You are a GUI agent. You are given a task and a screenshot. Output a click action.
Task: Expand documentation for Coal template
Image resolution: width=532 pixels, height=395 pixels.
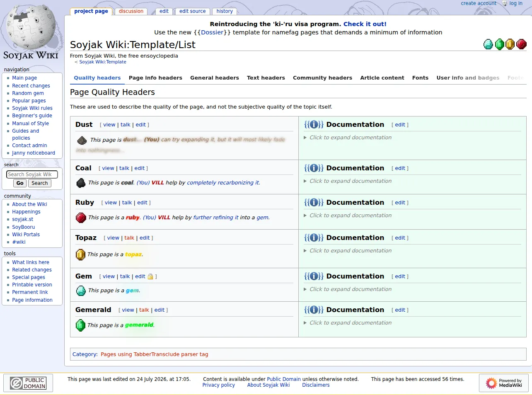348,181
